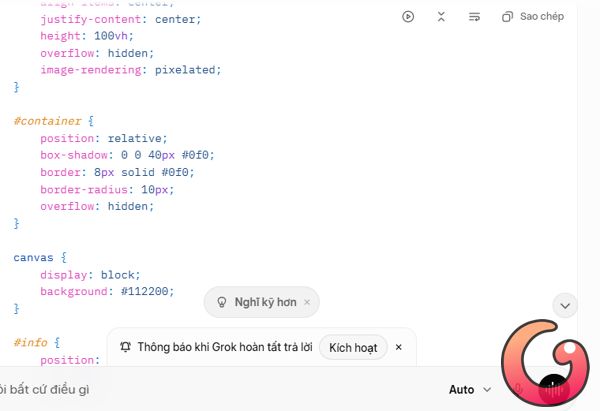This screenshot has width=600, height=411.
Task: Remove the Nghĩ kỹ hơn chip
Action: click(x=307, y=302)
